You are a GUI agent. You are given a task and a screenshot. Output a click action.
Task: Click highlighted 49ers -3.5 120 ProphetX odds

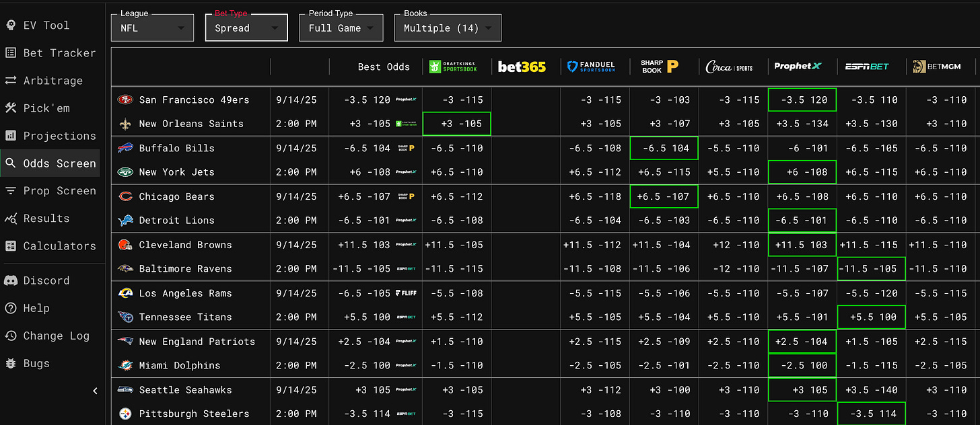802,100
